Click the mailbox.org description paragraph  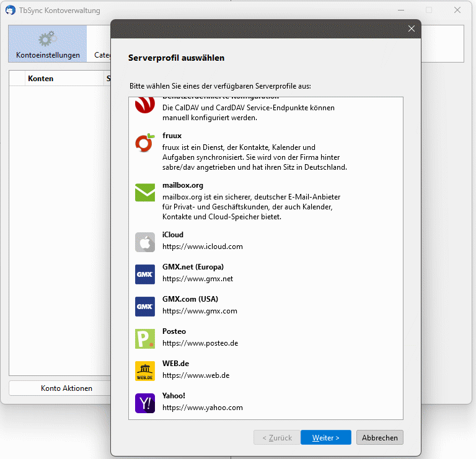pyautogui.click(x=252, y=207)
